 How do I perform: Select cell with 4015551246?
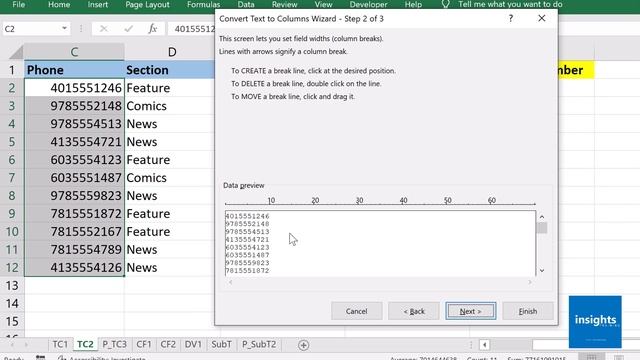74,88
